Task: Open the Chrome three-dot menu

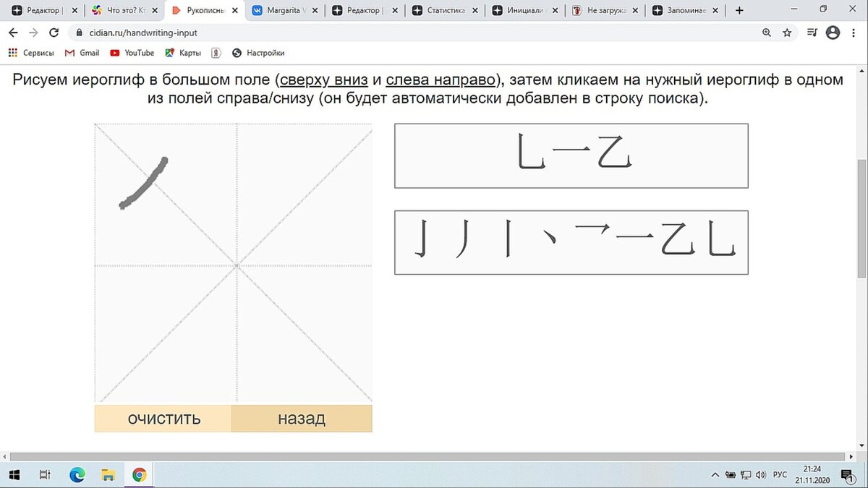Action: point(854,33)
